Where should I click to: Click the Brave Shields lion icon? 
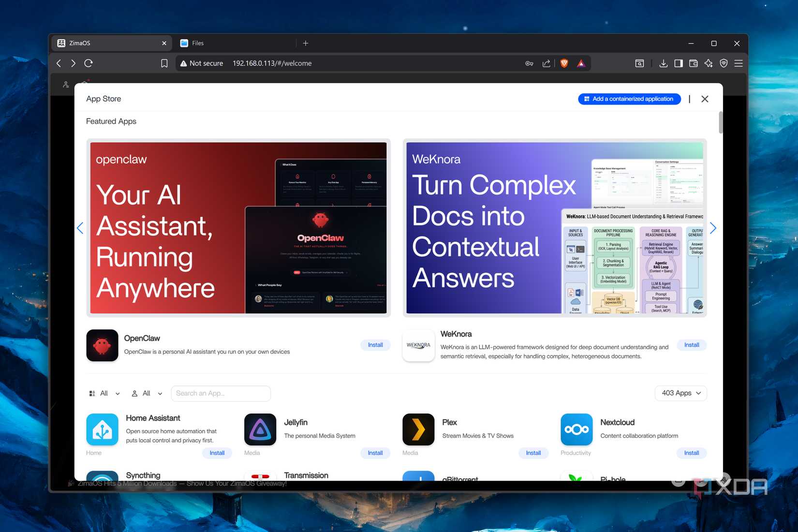564,63
